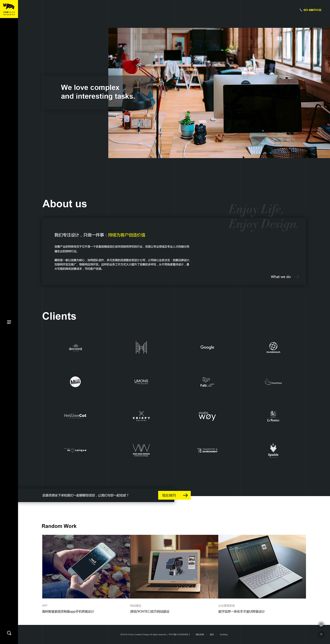Open the search magnifier icon

coord(9,633)
